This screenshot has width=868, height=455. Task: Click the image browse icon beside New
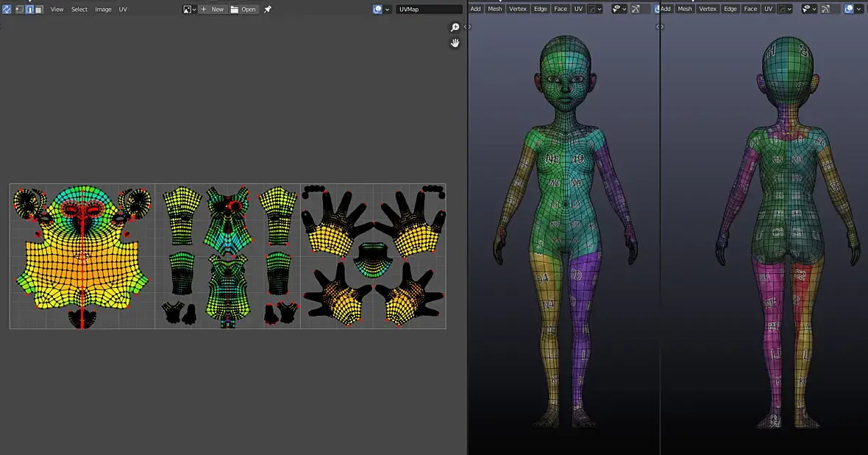[x=189, y=9]
